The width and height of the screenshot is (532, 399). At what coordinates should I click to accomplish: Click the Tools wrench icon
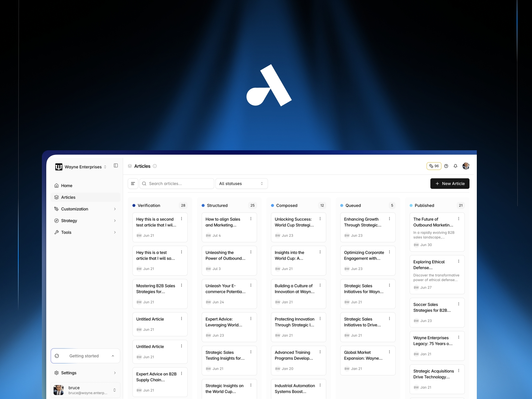coord(57,232)
